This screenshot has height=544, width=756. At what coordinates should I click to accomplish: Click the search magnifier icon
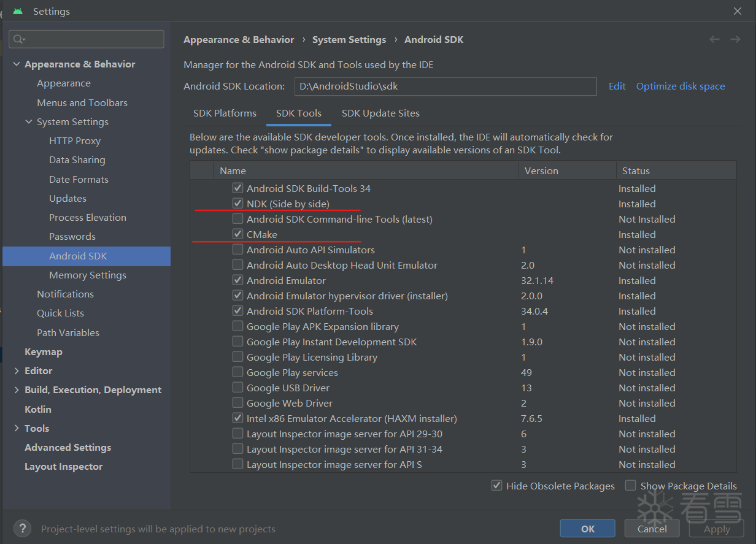coord(18,39)
